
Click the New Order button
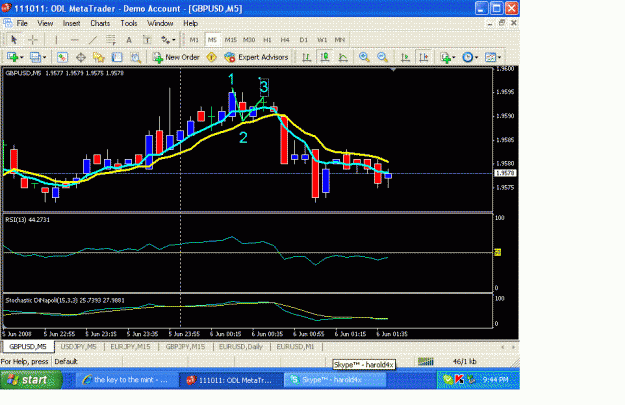(176, 57)
